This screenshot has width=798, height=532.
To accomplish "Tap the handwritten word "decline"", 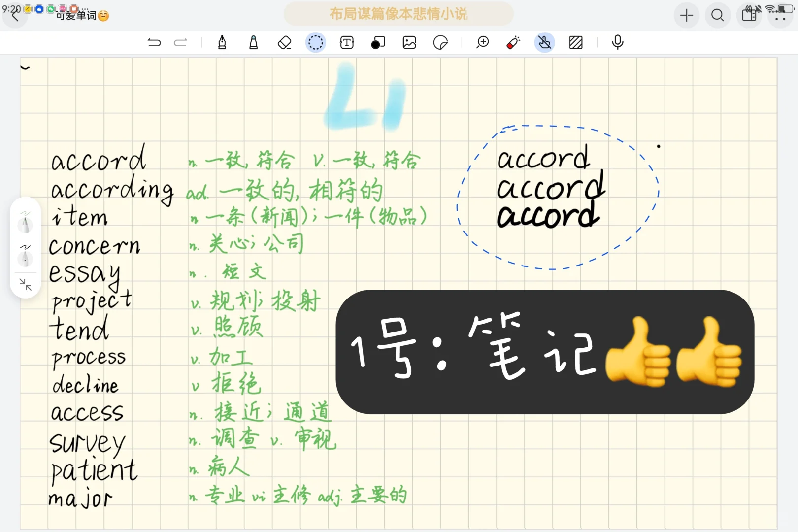I will pyautogui.click(x=86, y=384).
